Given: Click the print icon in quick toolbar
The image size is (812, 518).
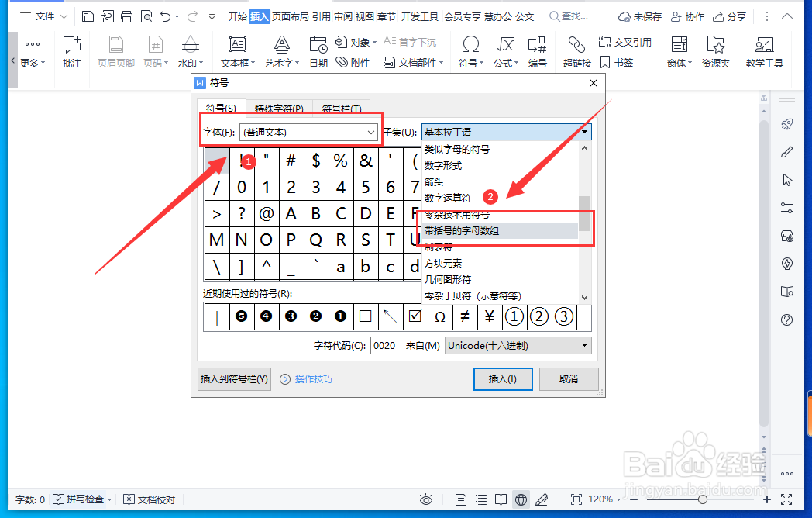Looking at the screenshot, I should pyautogui.click(x=126, y=16).
